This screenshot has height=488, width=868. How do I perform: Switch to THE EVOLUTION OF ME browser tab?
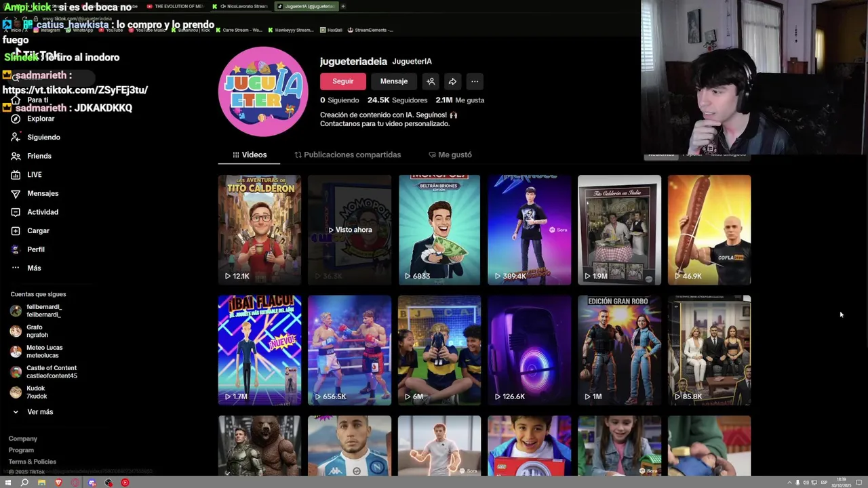coord(175,6)
